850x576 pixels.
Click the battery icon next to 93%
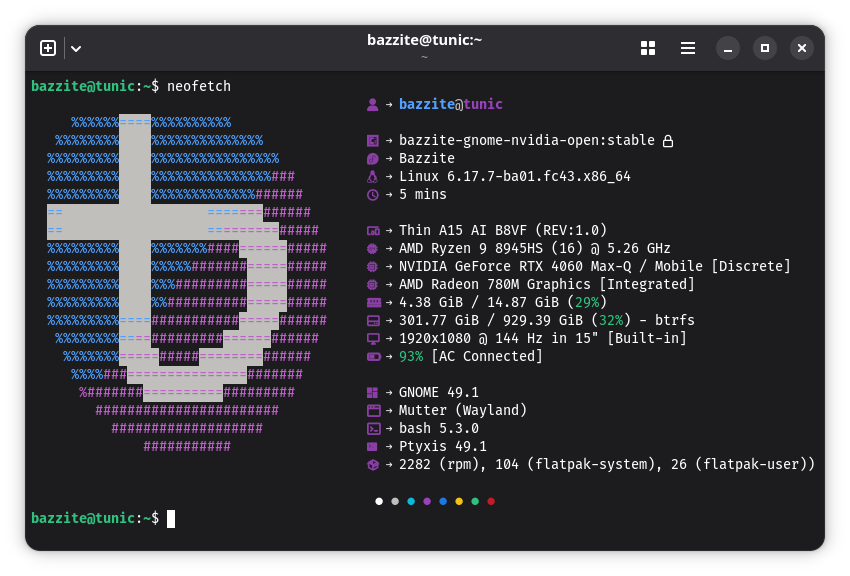click(x=373, y=356)
